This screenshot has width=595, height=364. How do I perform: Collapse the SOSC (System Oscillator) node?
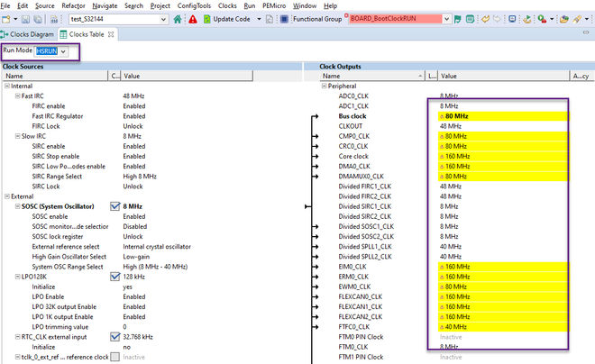(x=17, y=206)
